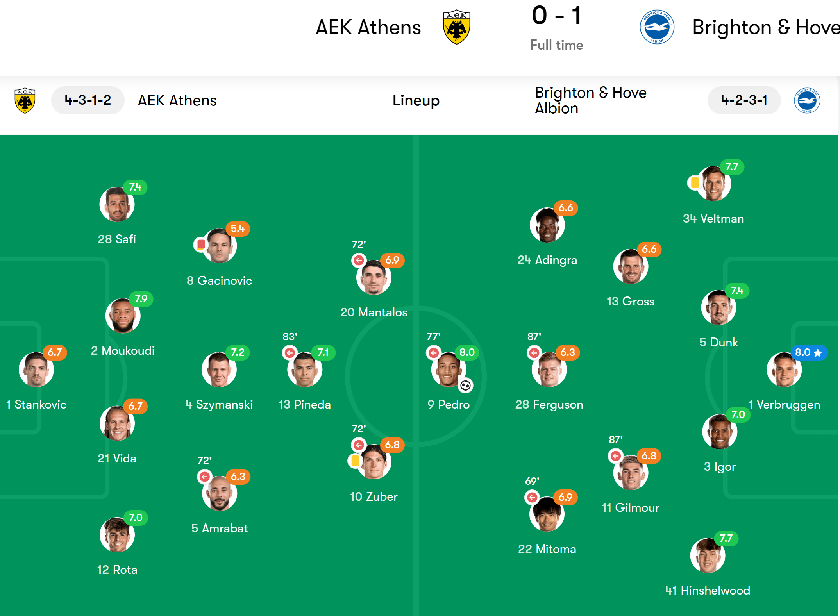This screenshot has width=840, height=616.
Task: Click Hinshelwood's player name label
Action: 708,590
